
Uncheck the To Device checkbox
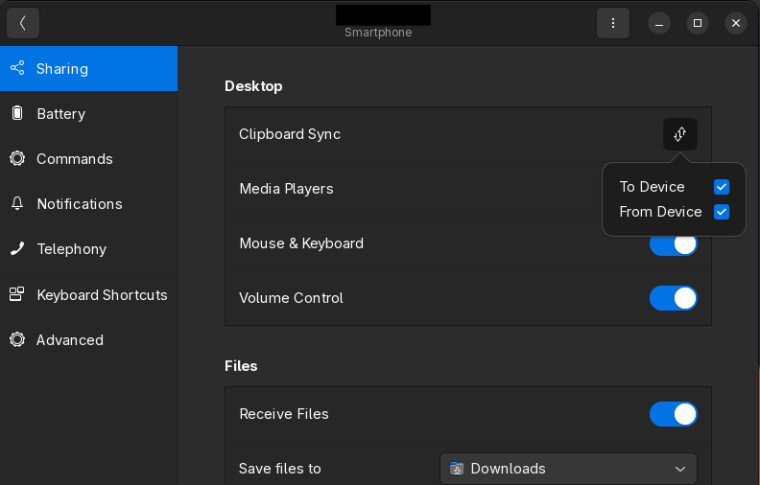click(x=721, y=187)
